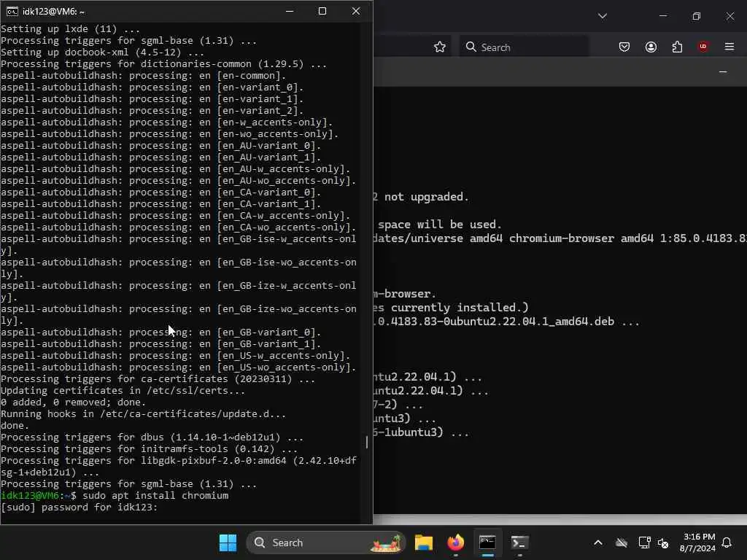The width and height of the screenshot is (747, 560).
Task: Click 'Processing triggers for dbus' line
Action: coord(152,437)
